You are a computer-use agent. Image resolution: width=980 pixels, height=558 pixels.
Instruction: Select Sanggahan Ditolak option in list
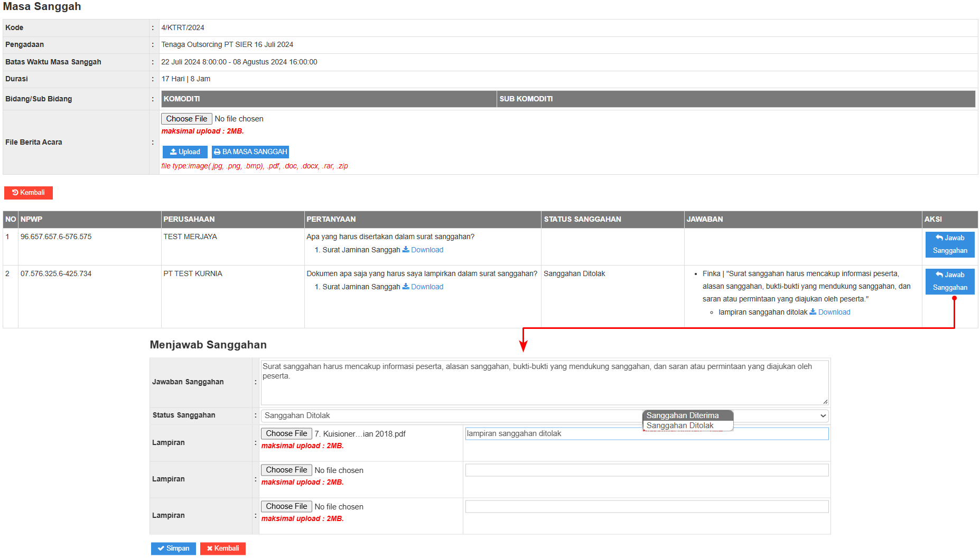[680, 425]
